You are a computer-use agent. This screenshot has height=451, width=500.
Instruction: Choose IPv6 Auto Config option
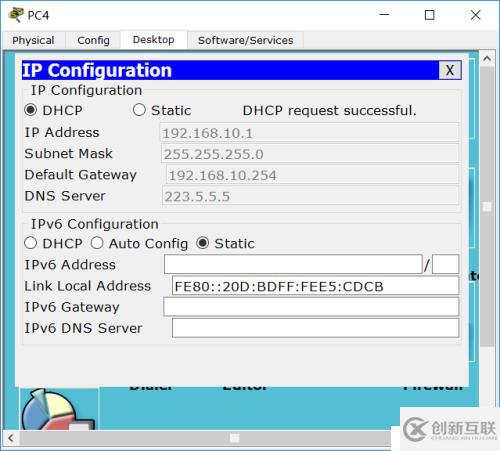coord(97,243)
